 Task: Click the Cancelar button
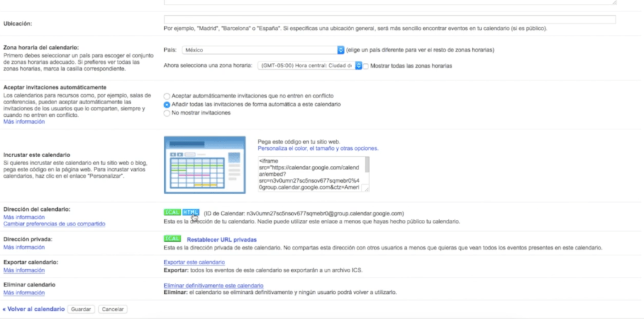point(113,309)
